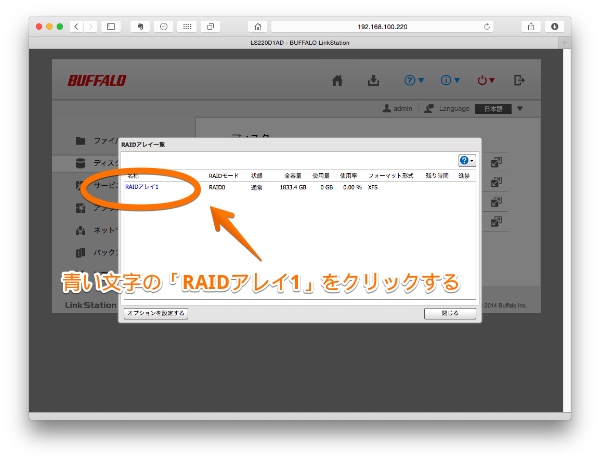Screen dimensions: 600x462
Task: Open LinkStation home icon in header
Action: [337, 80]
